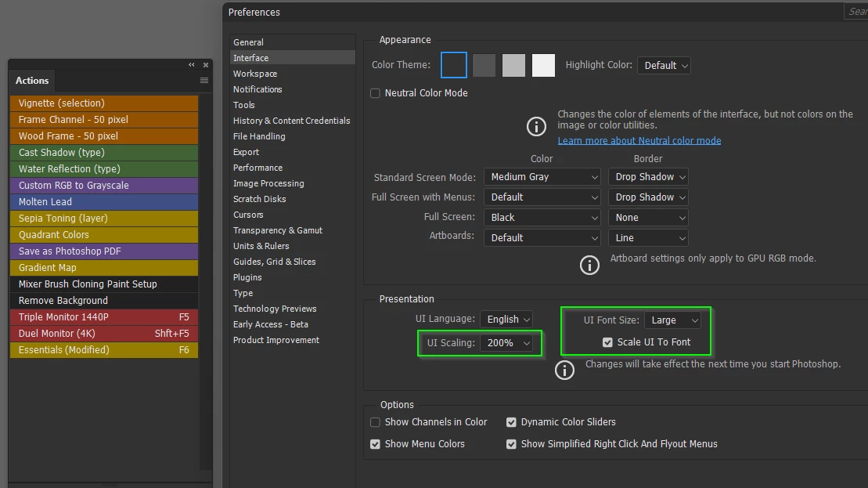Open Artboards border dropdown set to Line
This screenshot has height=488, width=868.
click(648, 237)
